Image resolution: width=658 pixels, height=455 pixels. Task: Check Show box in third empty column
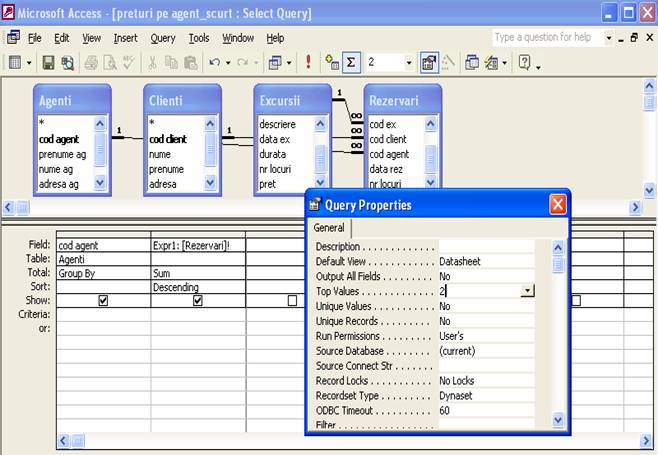[292, 300]
